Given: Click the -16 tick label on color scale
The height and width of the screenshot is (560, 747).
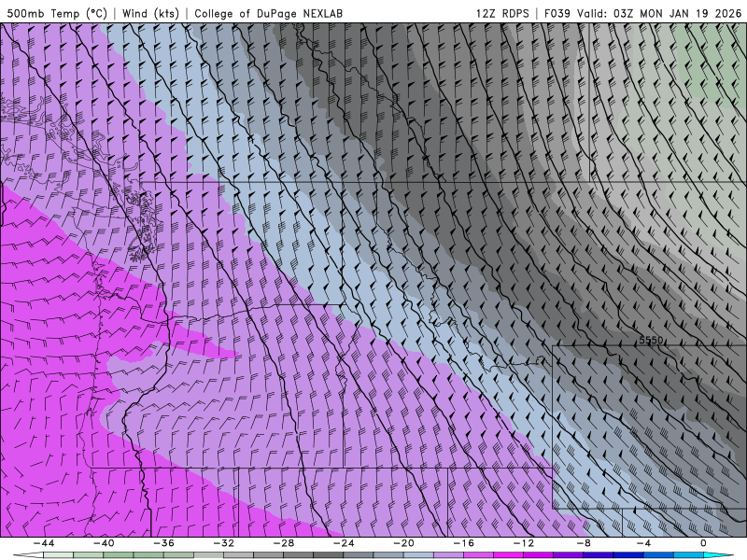Looking at the screenshot, I should [x=463, y=543].
